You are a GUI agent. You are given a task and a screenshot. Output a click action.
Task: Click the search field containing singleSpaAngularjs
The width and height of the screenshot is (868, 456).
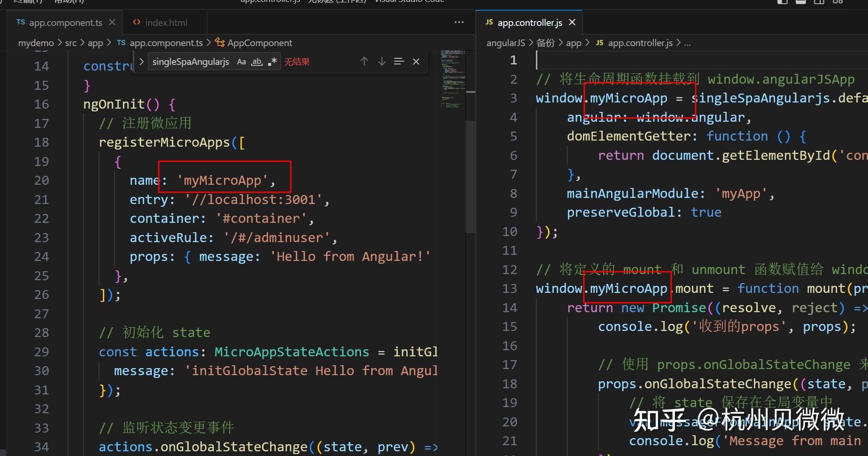click(x=192, y=62)
